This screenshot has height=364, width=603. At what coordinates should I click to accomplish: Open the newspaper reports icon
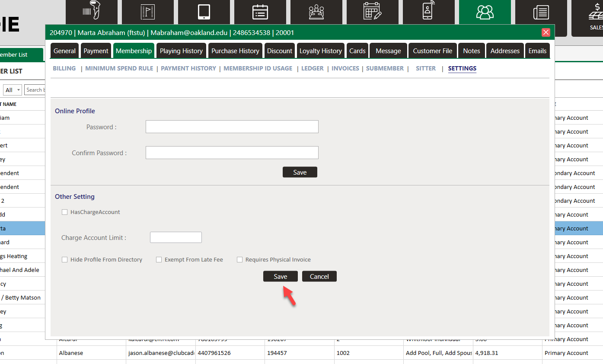click(x=541, y=12)
